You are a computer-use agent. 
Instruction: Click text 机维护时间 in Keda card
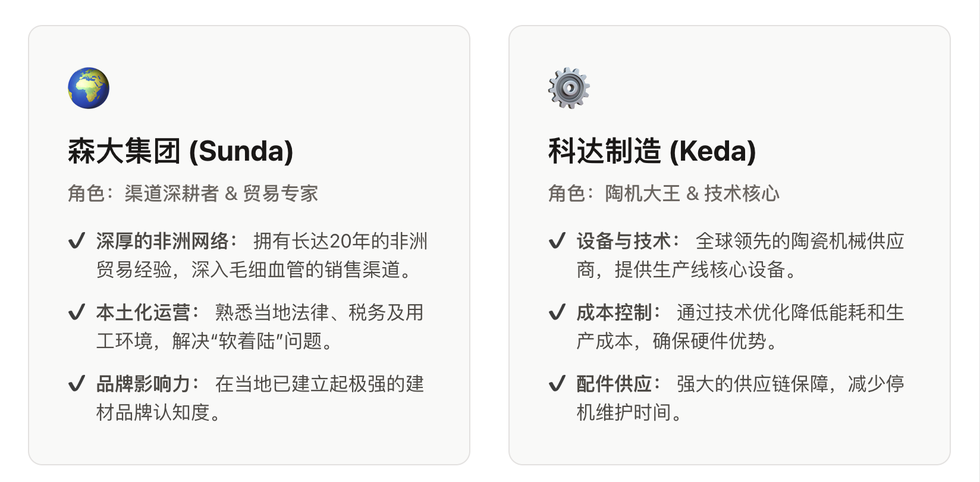click(624, 412)
